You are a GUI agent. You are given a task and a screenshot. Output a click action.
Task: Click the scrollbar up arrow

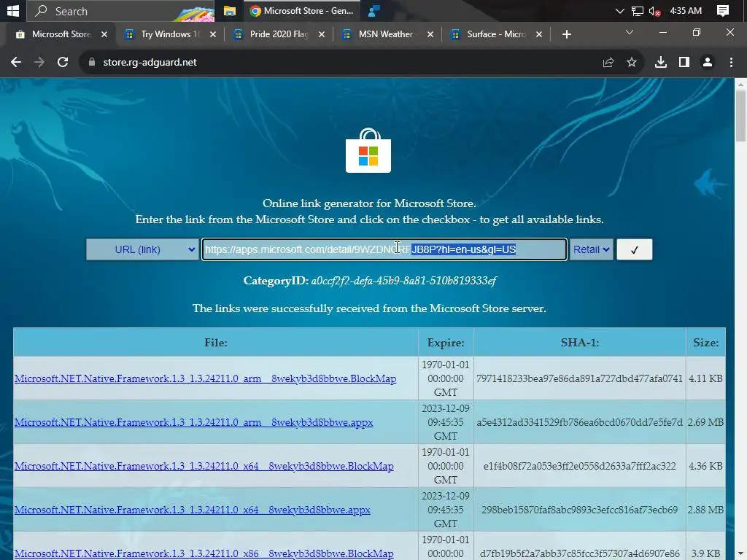740,85
